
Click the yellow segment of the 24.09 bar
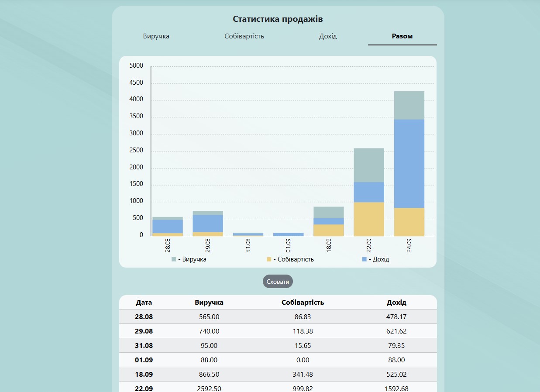409,222
